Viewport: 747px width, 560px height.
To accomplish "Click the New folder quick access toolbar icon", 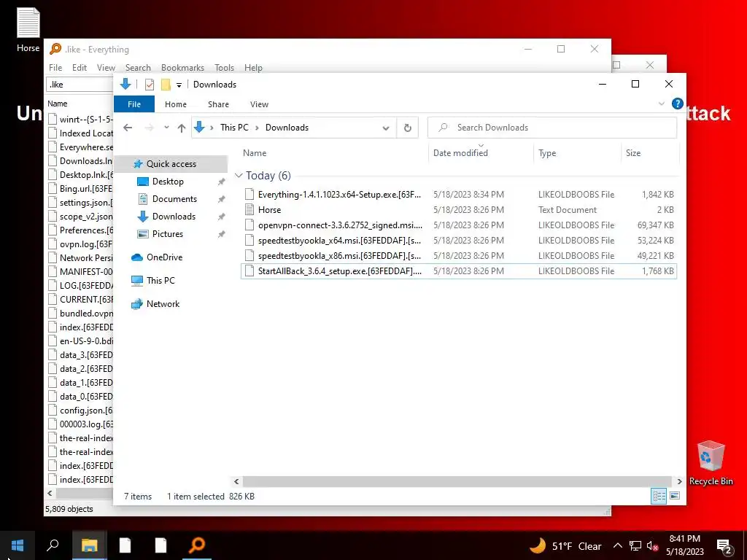I will 166,85.
